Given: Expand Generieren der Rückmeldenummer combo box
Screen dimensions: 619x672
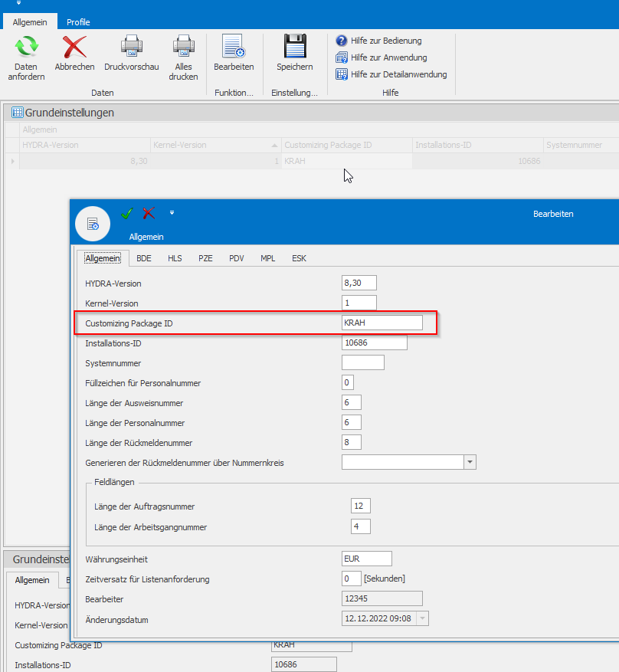Looking at the screenshot, I should [470, 462].
